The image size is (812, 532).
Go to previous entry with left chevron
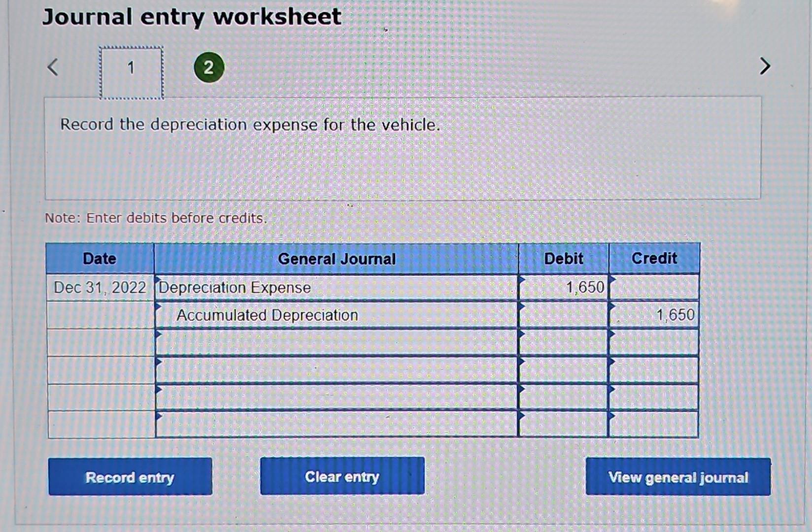tap(53, 67)
